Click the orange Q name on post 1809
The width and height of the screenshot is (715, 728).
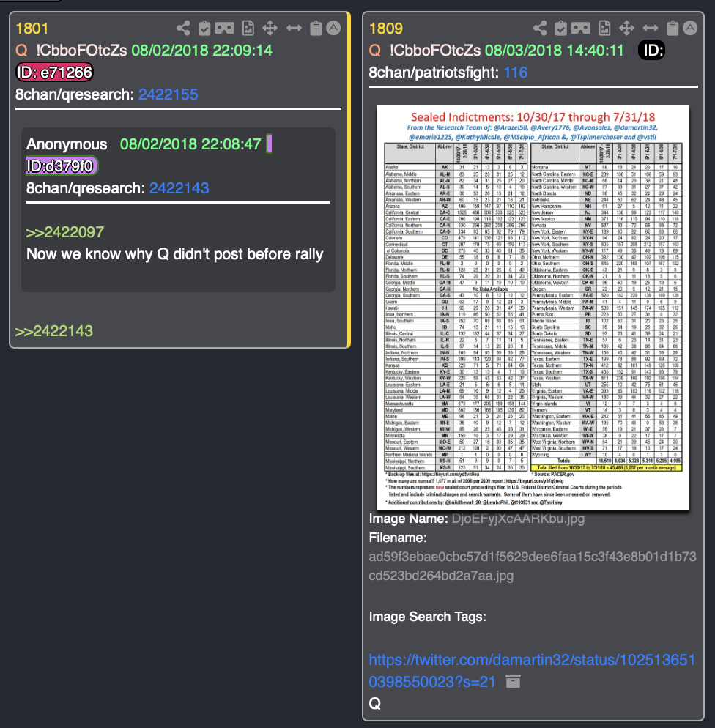click(374, 50)
